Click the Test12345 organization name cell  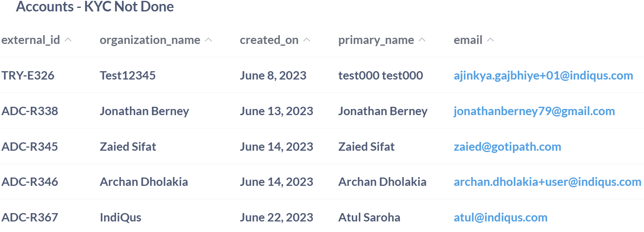click(x=128, y=76)
